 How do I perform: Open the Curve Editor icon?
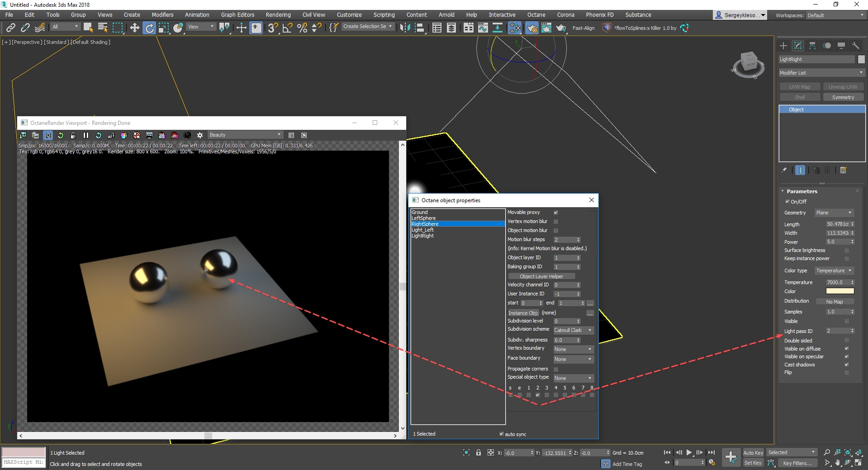483,28
